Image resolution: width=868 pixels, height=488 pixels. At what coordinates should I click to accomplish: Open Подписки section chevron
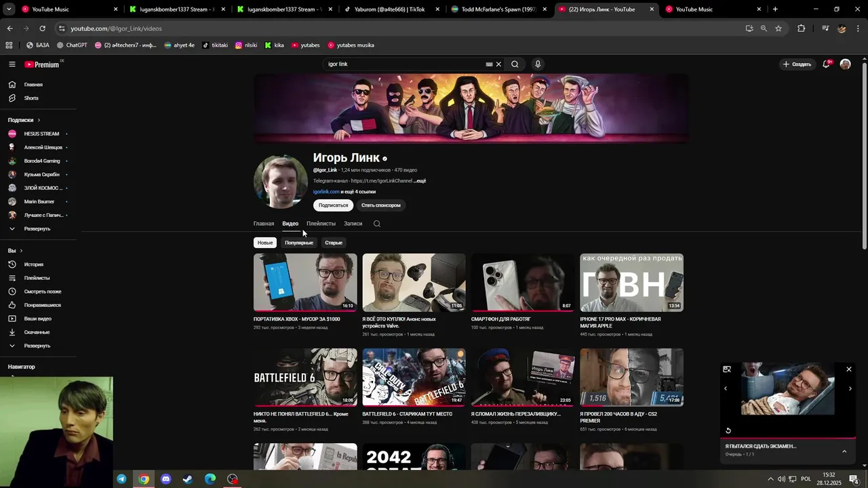click(39, 120)
